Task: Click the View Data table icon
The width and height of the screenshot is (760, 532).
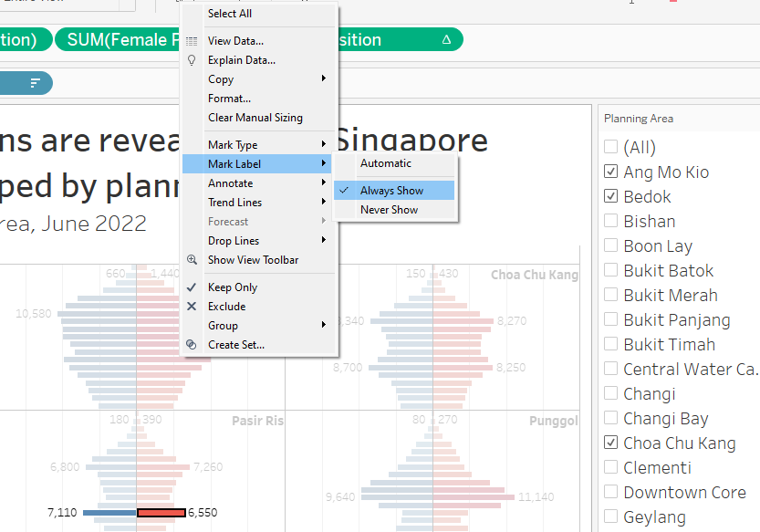Action: point(192,41)
